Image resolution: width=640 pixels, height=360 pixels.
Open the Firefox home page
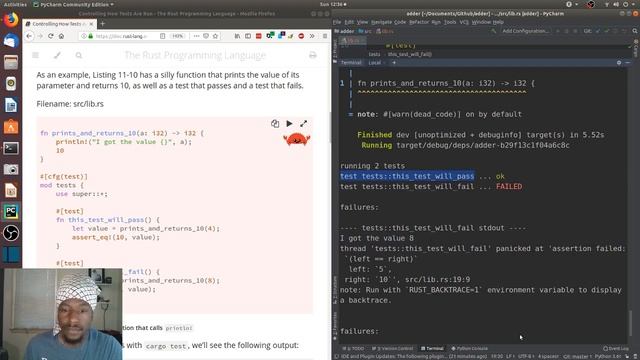click(x=61, y=36)
